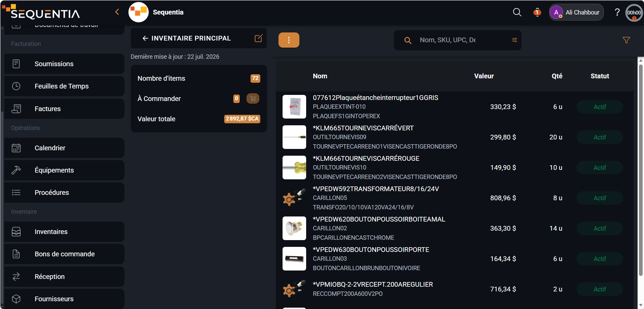Open Calendrier in the sidebar

pyautogui.click(x=64, y=148)
